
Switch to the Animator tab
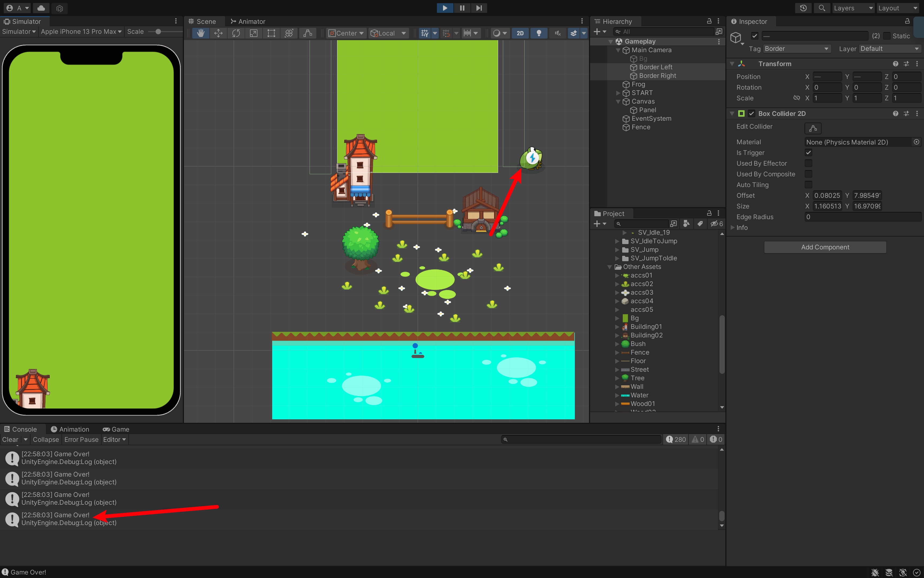coord(248,21)
